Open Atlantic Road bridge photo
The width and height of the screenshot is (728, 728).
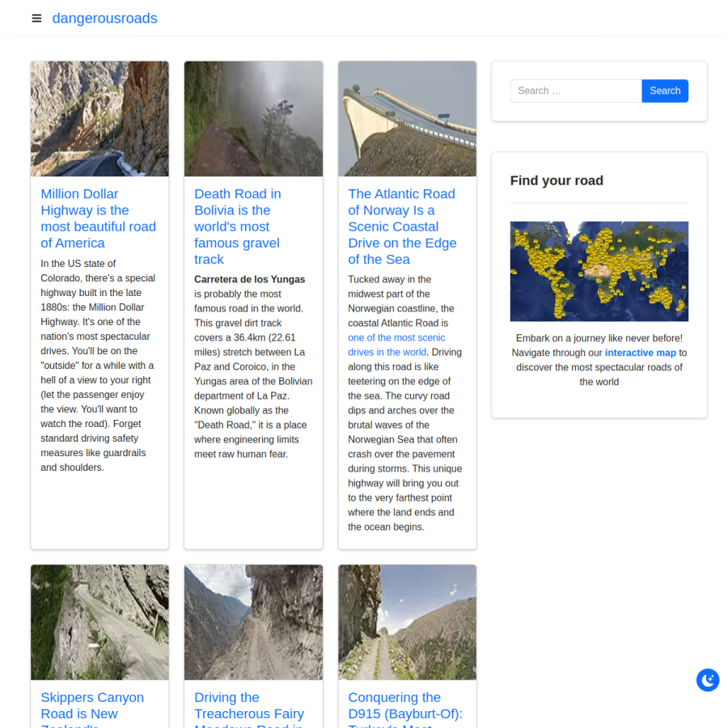point(407,119)
